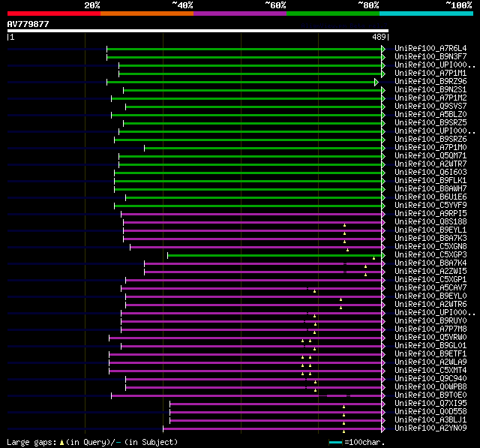
Task: Open hit UniRef100_B9RZ96
Action: tap(430, 82)
